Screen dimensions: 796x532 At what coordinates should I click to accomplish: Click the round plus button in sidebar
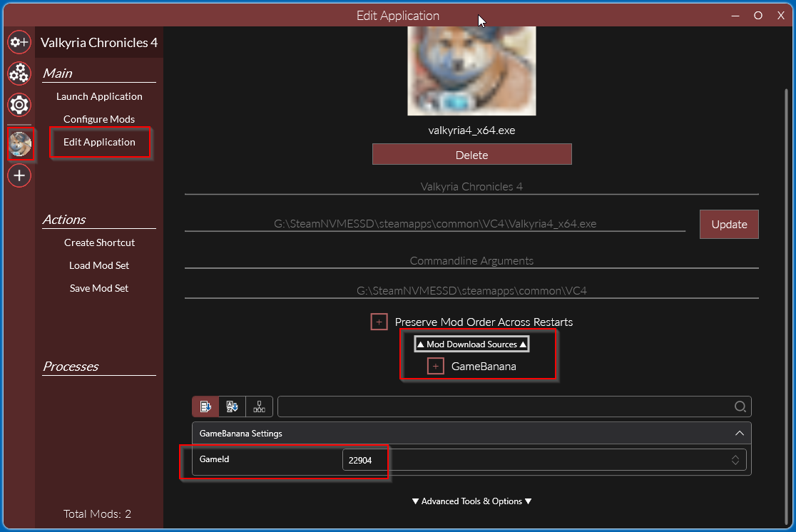pyautogui.click(x=19, y=175)
